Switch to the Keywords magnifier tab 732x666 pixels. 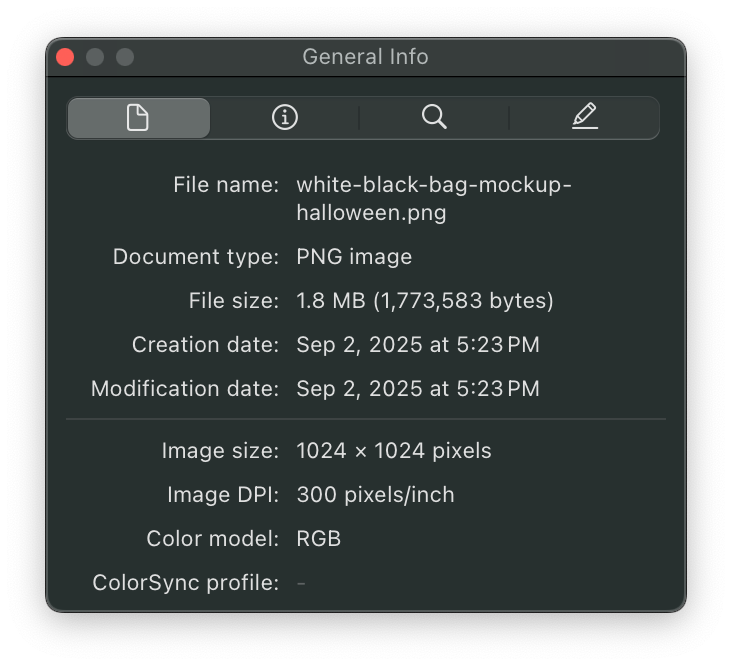(x=434, y=118)
